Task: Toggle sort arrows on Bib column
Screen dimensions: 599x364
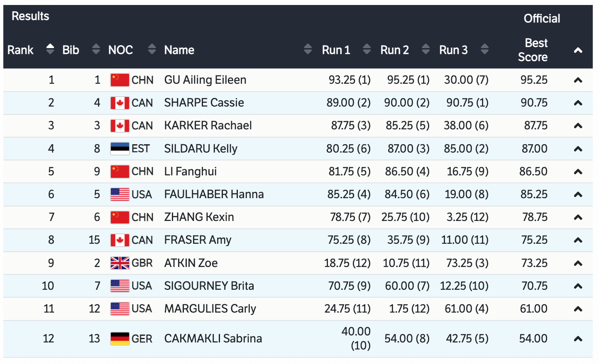Action: pos(96,49)
